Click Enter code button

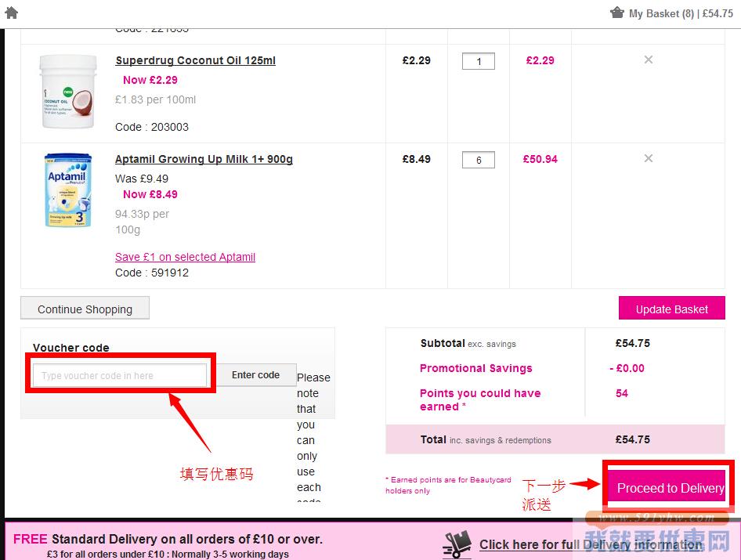(x=255, y=375)
